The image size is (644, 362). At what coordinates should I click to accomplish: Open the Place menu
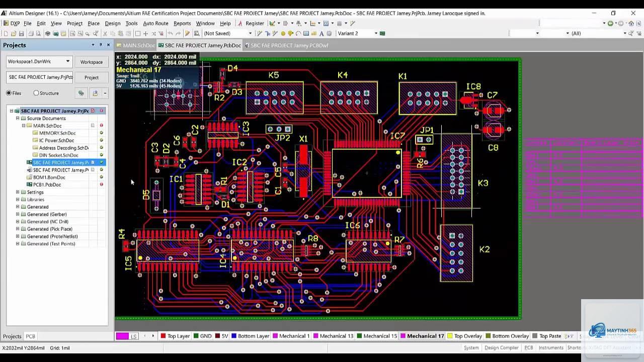[94, 23]
